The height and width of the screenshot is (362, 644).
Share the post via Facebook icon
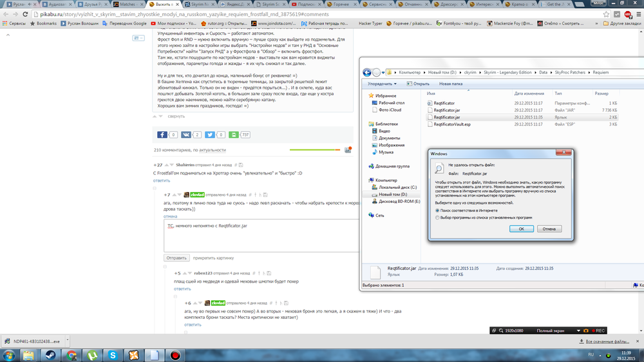(162, 135)
